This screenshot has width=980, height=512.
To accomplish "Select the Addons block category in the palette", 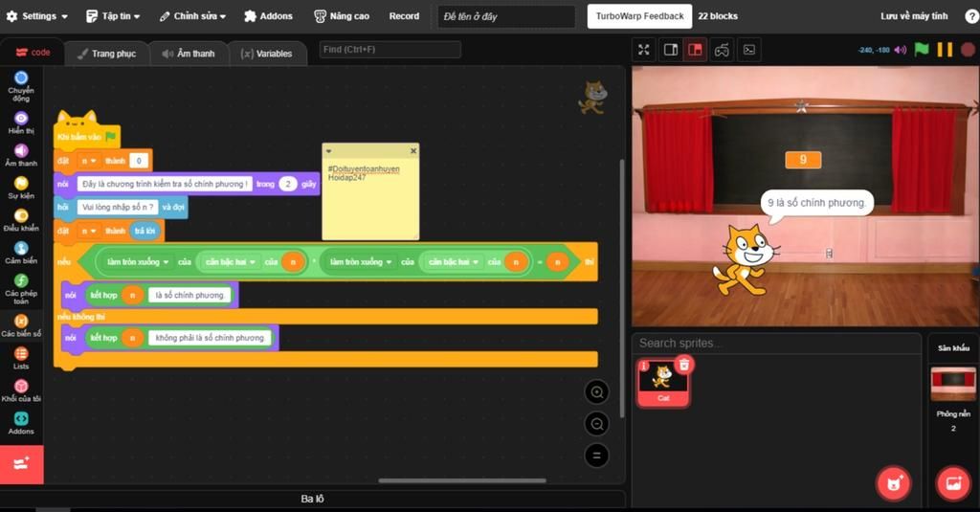I will point(21,424).
